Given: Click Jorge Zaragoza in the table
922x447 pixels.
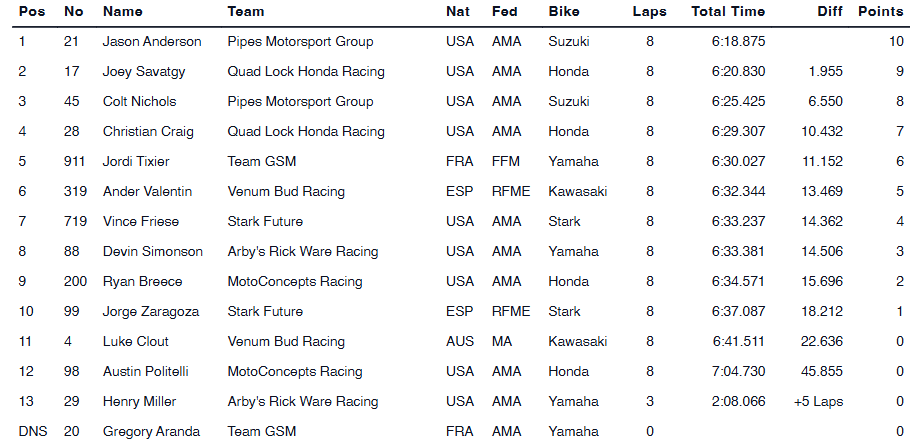Looking at the screenshot, I should point(150,312).
